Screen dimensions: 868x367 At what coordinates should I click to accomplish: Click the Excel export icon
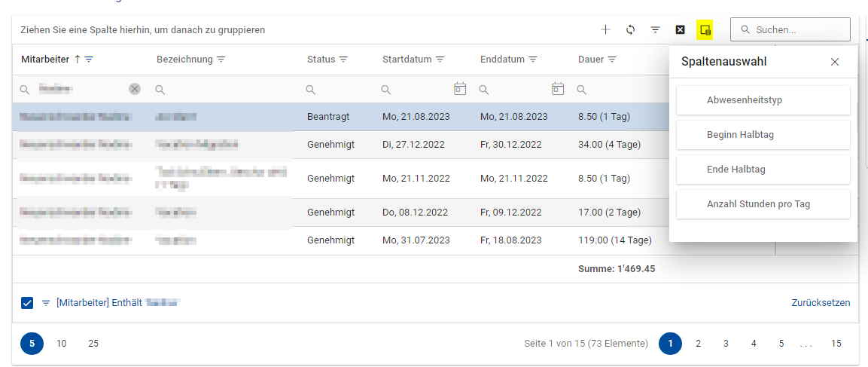click(x=681, y=29)
